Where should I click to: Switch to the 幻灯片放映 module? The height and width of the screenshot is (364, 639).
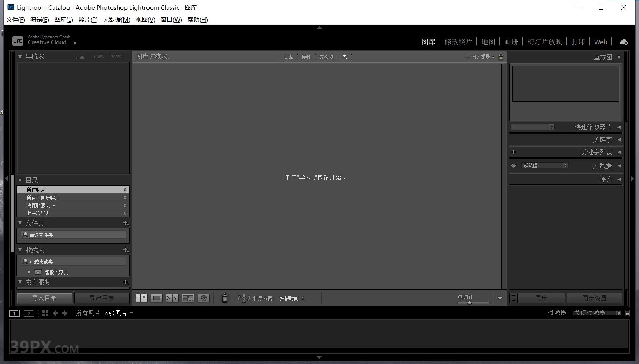click(x=544, y=42)
